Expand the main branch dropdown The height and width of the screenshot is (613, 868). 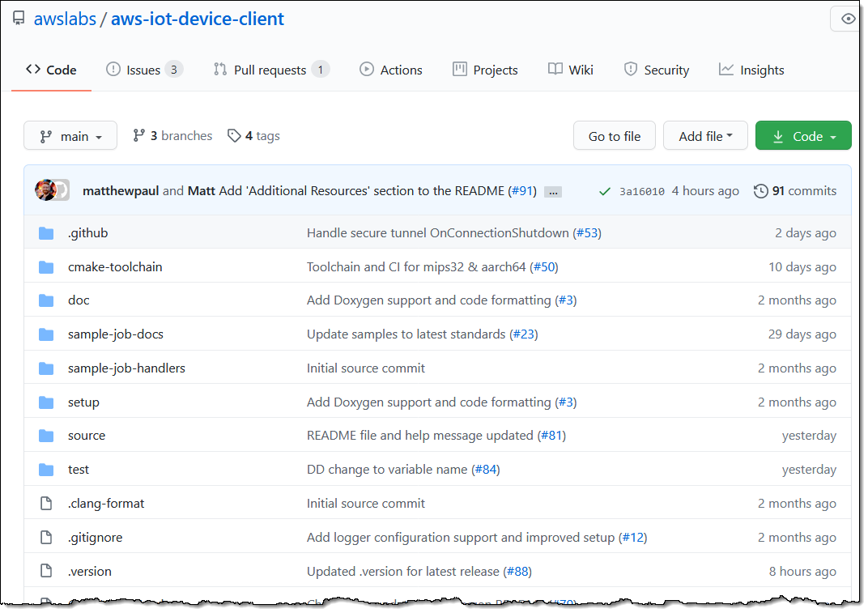[70, 136]
